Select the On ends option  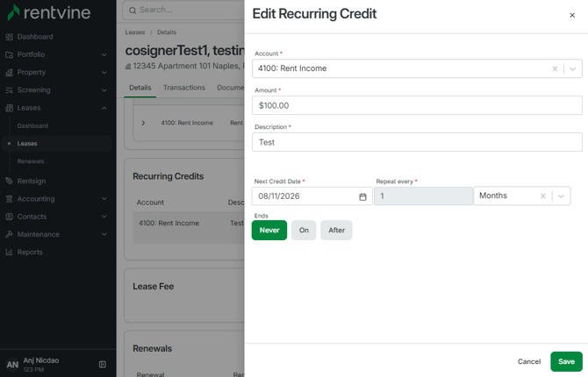click(x=304, y=230)
